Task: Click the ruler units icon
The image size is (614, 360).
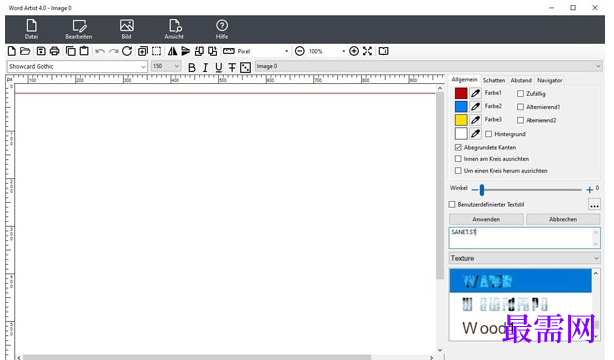Action: [229, 51]
